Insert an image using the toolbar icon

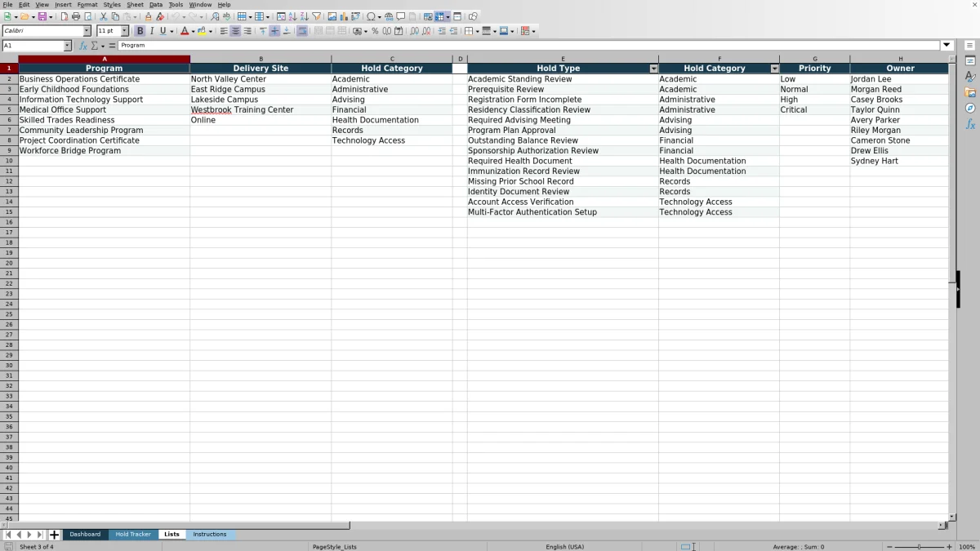click(332, 16)
